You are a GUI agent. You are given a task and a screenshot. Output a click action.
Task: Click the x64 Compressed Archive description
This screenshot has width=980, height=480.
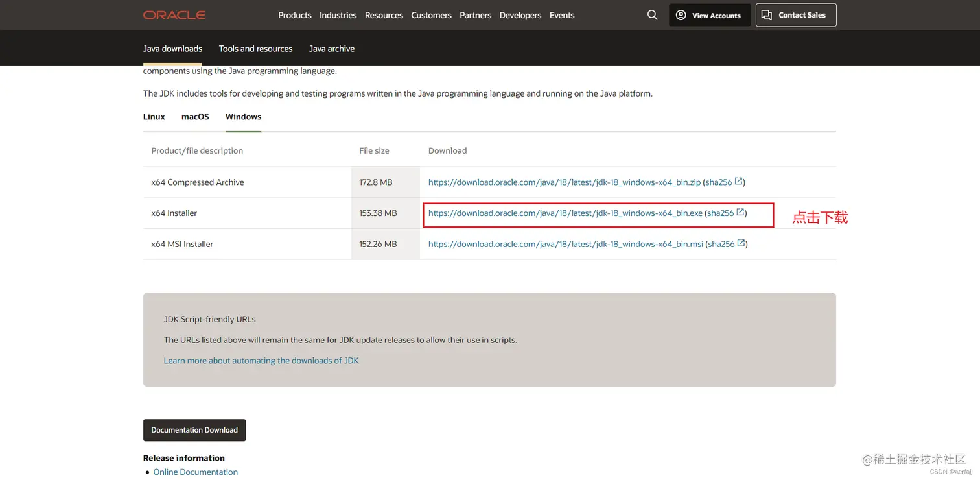click(198, 182)
